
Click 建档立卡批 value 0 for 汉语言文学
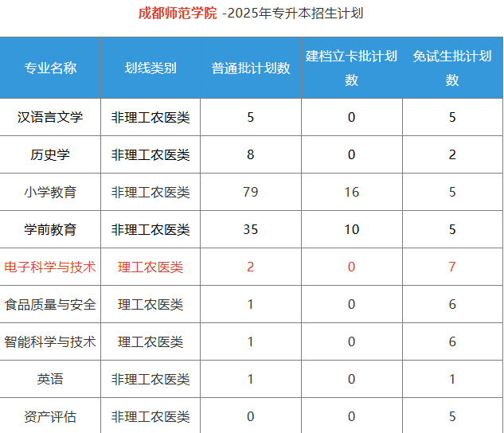[x=352, y=117]
